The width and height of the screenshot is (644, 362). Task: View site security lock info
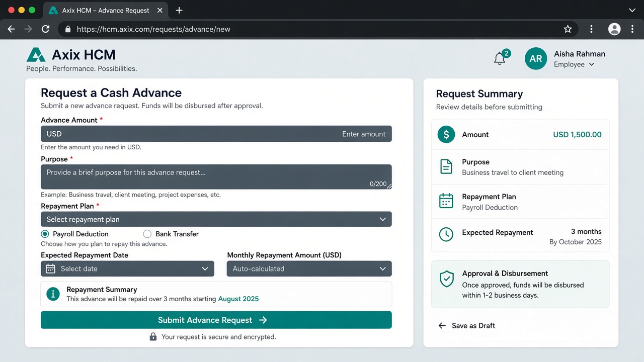pyautogui.click(x=68, y=29)
